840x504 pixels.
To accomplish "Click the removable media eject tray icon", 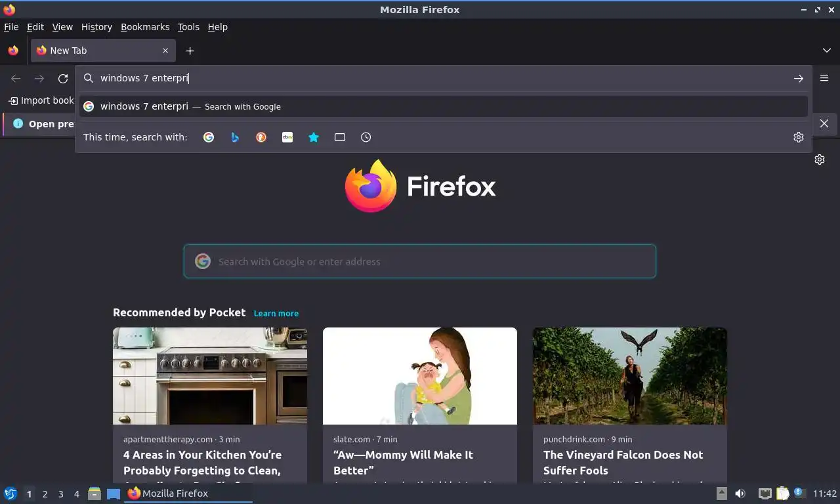I will (721, 493).
